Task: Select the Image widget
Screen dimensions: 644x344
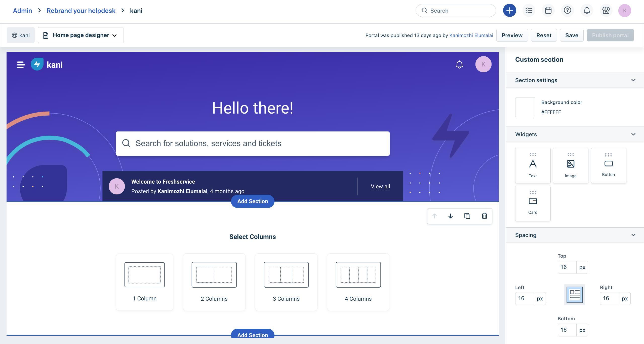Action: point(570,165)
